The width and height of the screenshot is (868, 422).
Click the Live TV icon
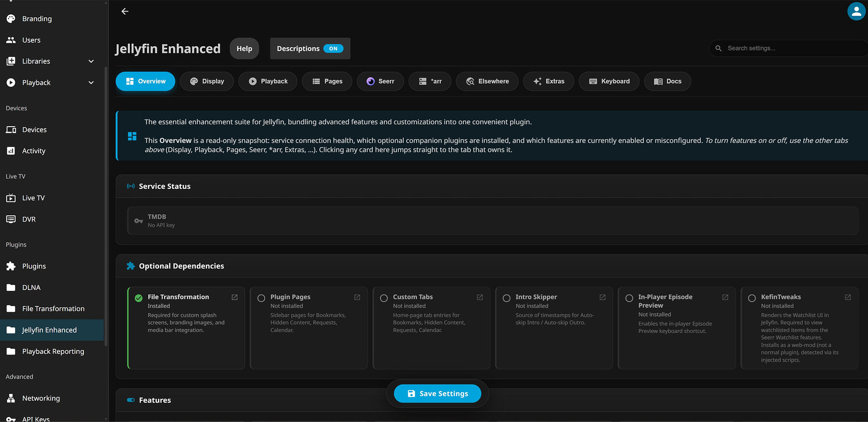[11, 198]
